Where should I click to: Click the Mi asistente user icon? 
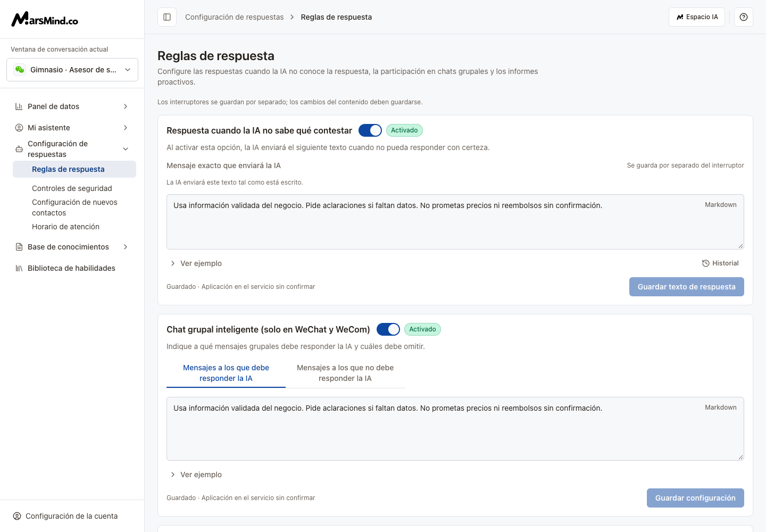pyautogui.click(x=19, y=128)
